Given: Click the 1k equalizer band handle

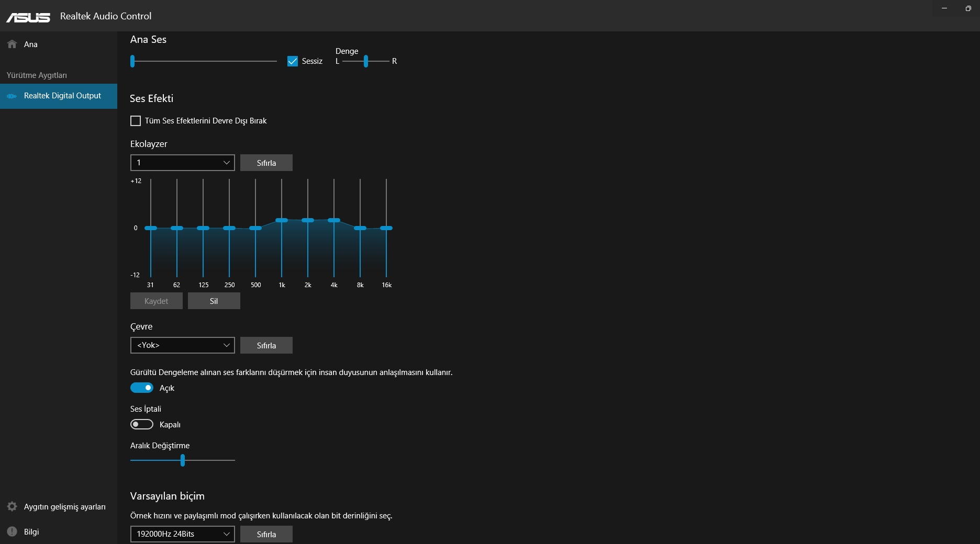Looking at the screenshot, I should coord(282,220).
